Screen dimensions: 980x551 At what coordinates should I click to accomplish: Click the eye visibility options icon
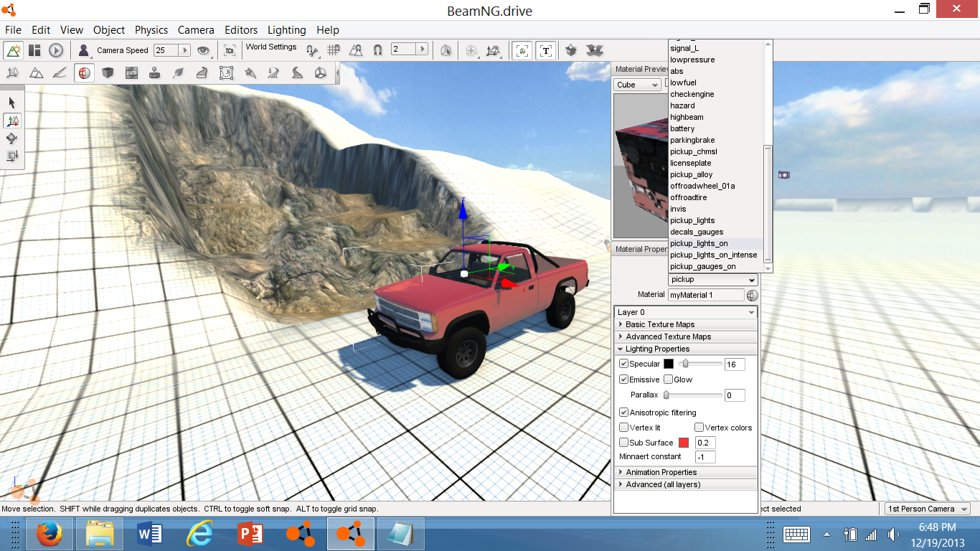204,50
